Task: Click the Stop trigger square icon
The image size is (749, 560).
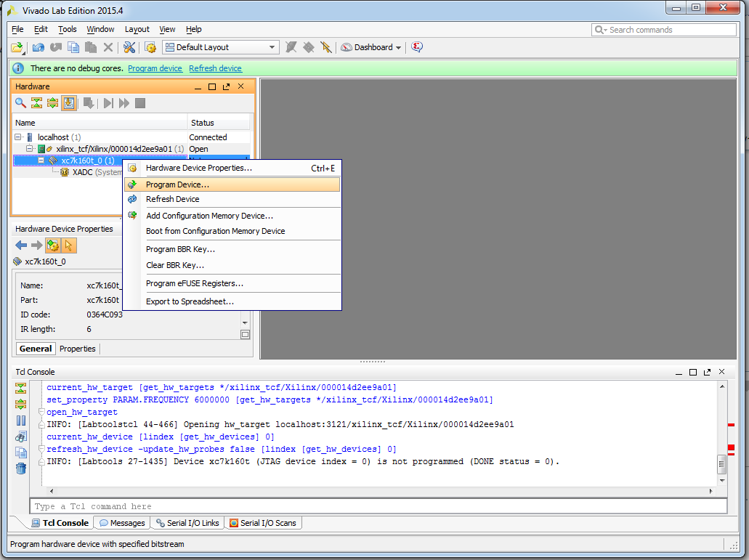Action: [140, 102]
